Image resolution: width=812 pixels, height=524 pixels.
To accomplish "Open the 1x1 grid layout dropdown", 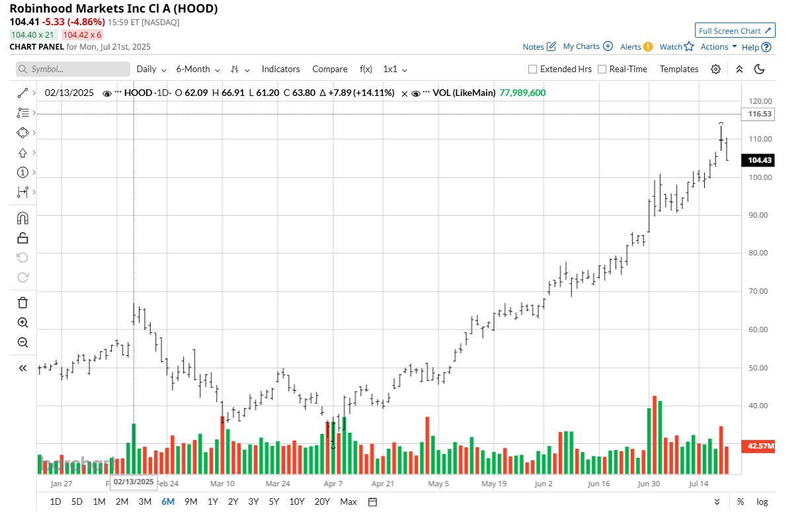I will click(395, 69).
